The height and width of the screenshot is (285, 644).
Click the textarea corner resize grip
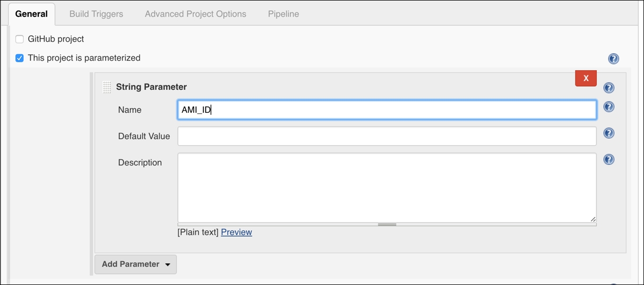click(x=593, y=219)
